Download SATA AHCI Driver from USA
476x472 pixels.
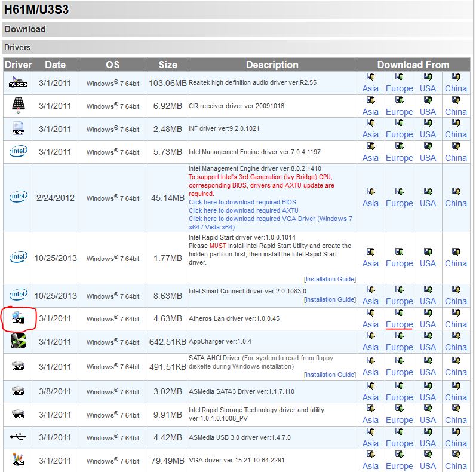tap(428, 372)
